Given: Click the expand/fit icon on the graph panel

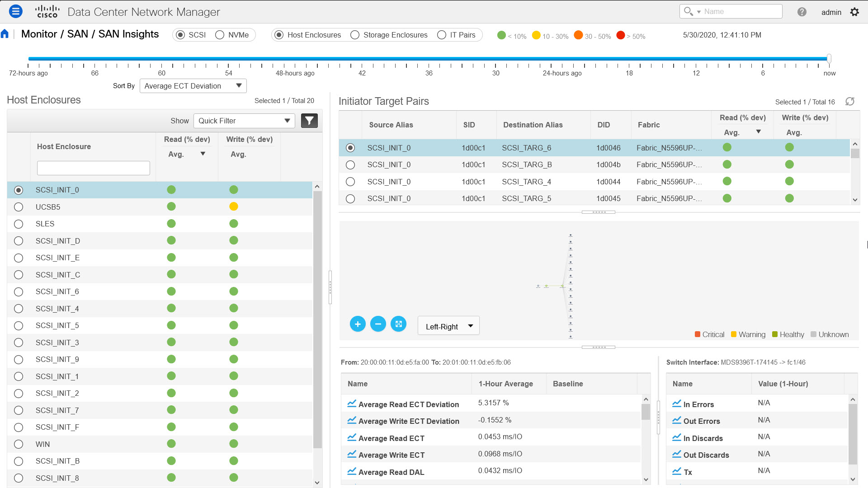Looking at the screenshot, I should click(398, 324).
